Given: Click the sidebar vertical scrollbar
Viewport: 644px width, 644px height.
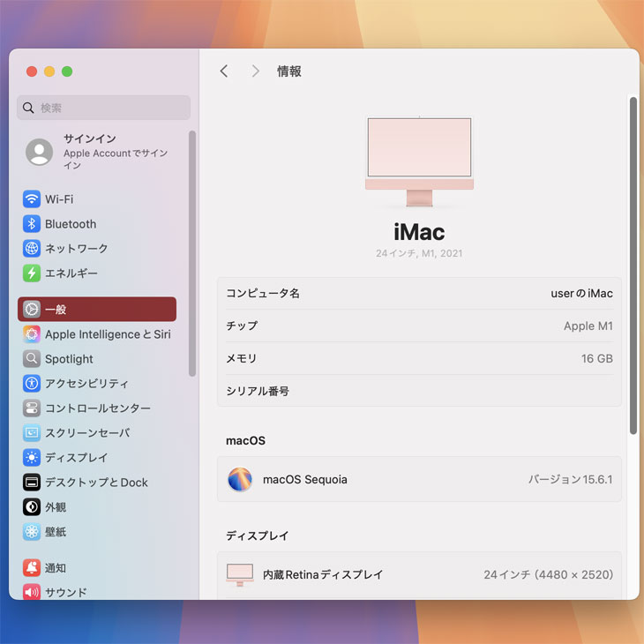Looking at the screenshot, I should click(x=191, y=253).
